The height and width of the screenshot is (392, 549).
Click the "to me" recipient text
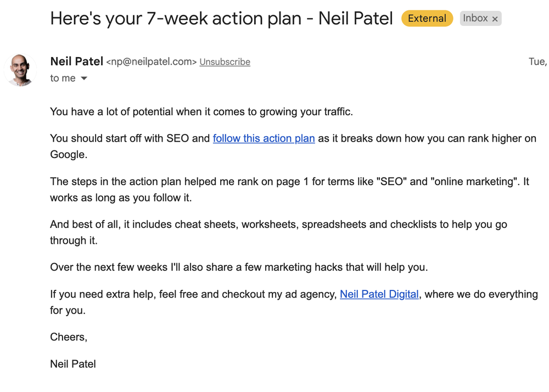point(63,79)
